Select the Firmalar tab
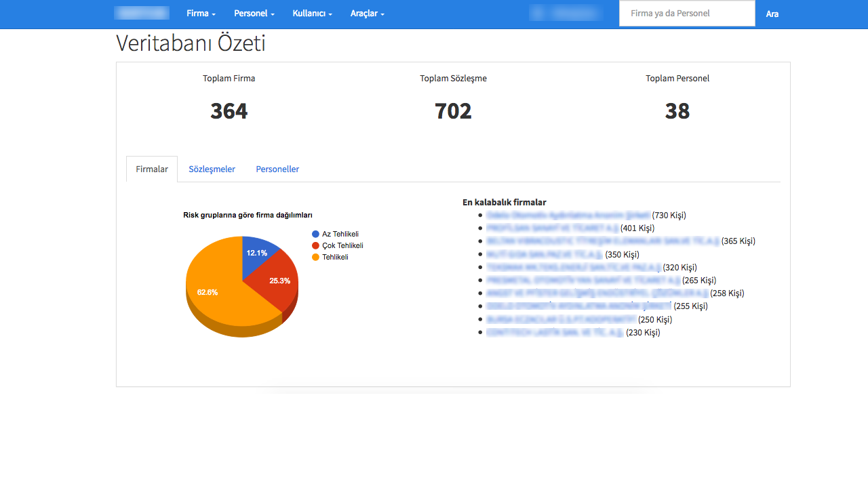 pyautogui.click(x=152, y=169)
